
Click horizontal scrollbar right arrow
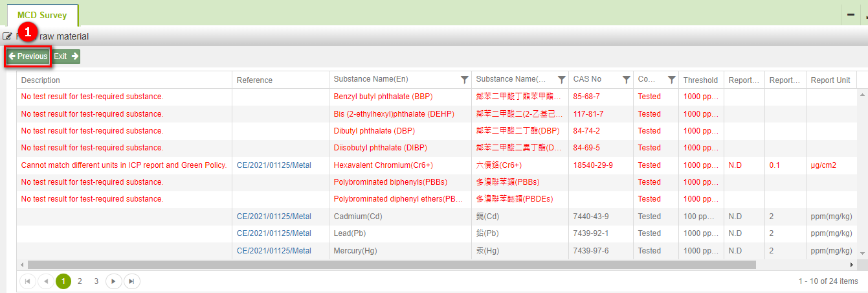click(x=852, y=264)
